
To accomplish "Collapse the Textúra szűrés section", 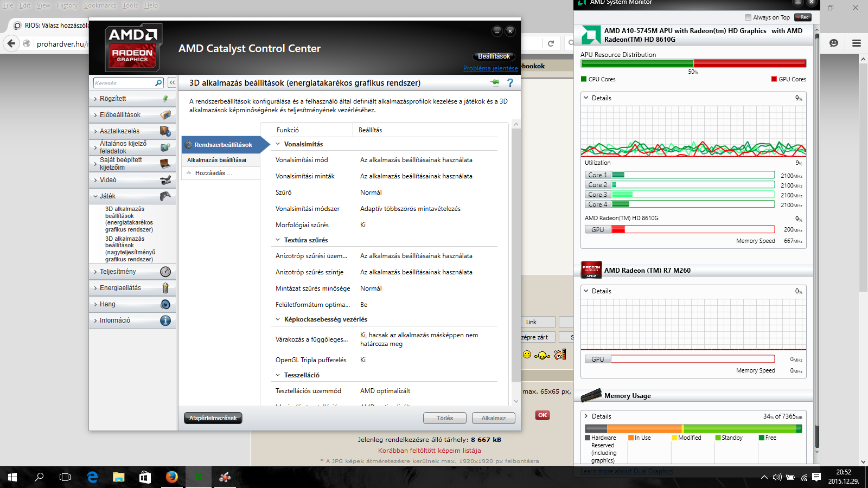I will tap(278, 240).
